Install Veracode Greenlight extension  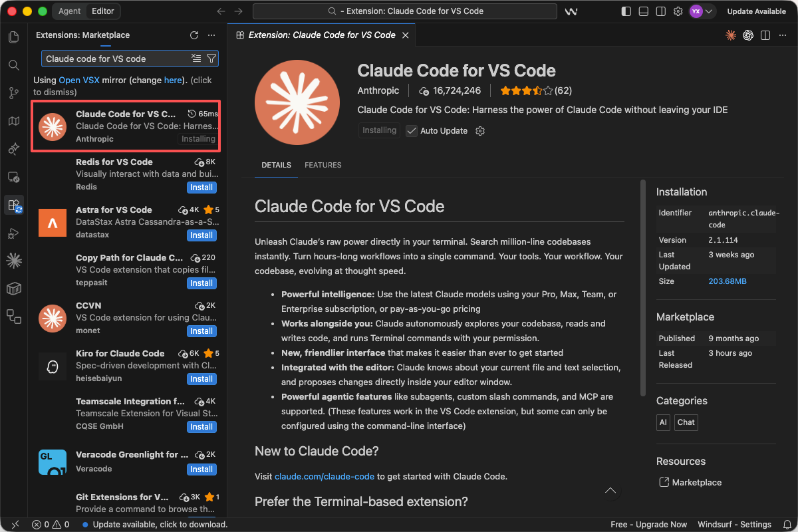pyautogui.click(x=201, y=469)
